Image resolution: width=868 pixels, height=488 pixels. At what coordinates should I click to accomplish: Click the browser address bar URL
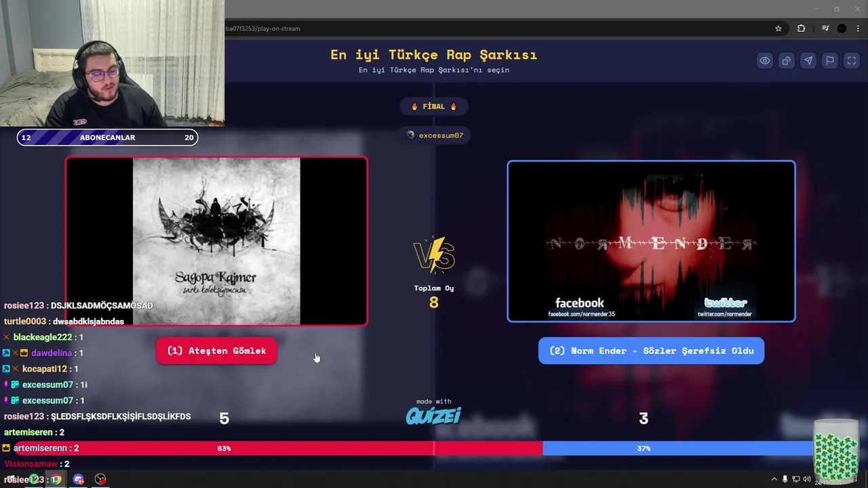click(263, 28)
